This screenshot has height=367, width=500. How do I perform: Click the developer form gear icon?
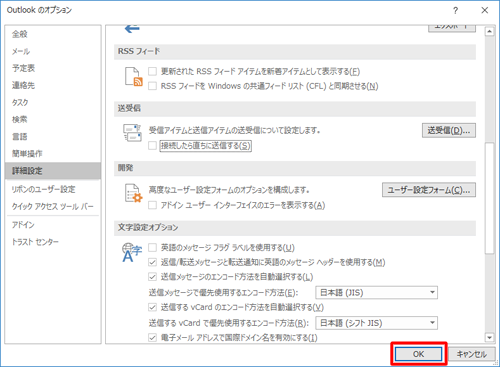tap(133, 193)
